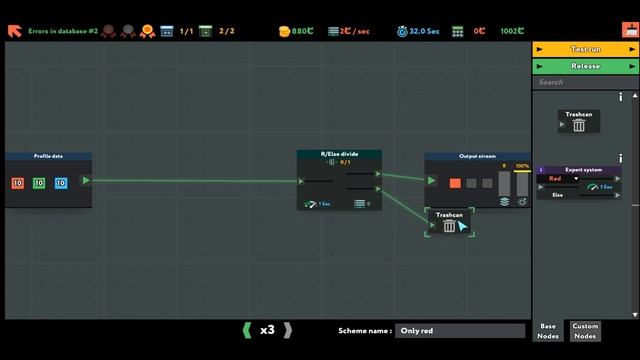Click the blue stopwatch timer icon
This screenshot has height=360, width=640.
click(x=402, y=31)
